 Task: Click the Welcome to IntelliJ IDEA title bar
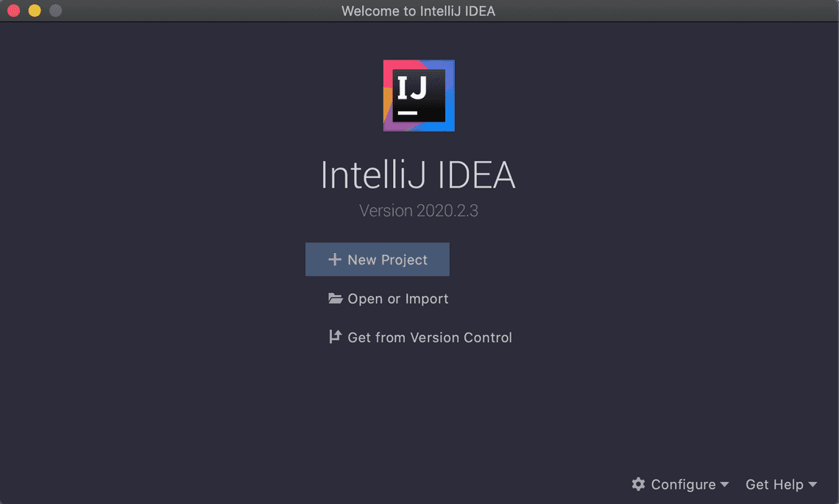click(419, 11)
